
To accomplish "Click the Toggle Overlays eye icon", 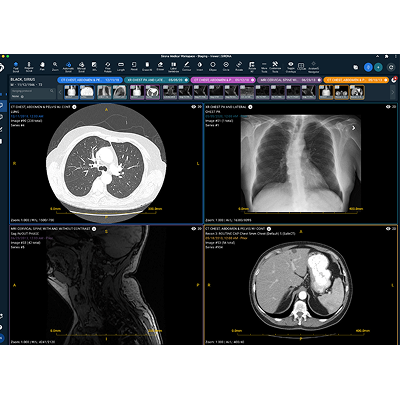I will pyautogui.click(x=291, y=66).
